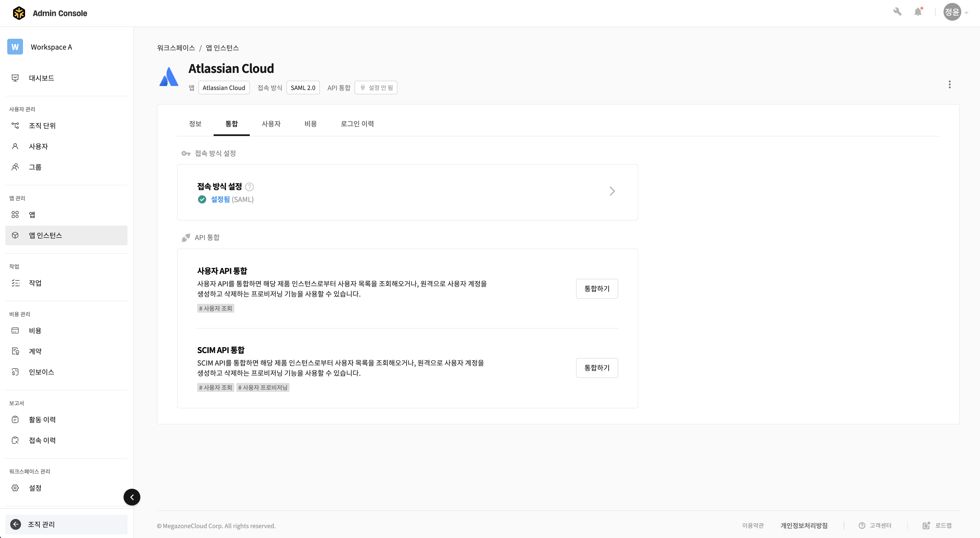Click the SAML 2.0 tag

click(303, 87)
